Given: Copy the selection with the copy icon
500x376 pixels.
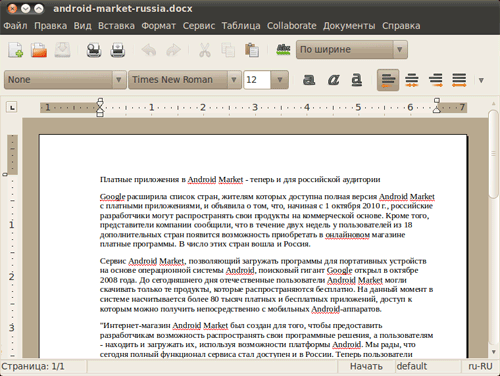Looking at the screenshot, I should click(228, 50).
